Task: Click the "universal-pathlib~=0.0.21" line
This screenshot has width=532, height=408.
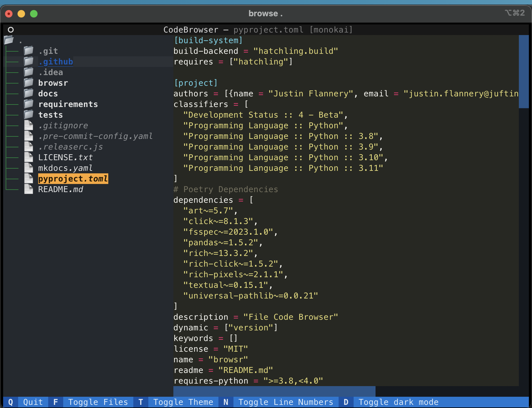Action: tap(251, 296)
